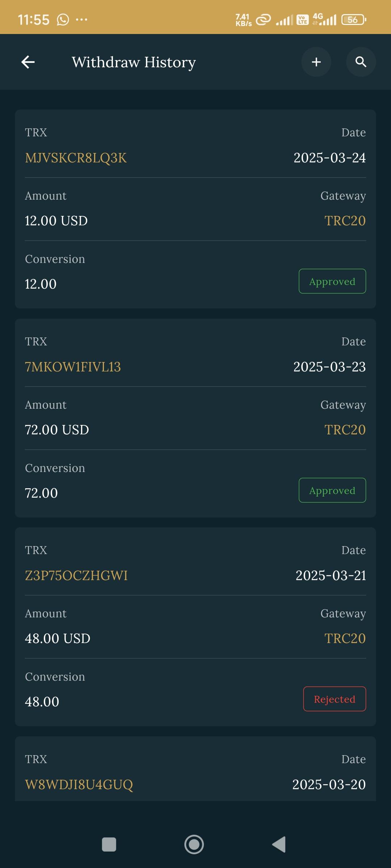
Task: Tap Approved status on 72.00 USD withdrawal
Action: pyautogui.click(x=332, y=490)
